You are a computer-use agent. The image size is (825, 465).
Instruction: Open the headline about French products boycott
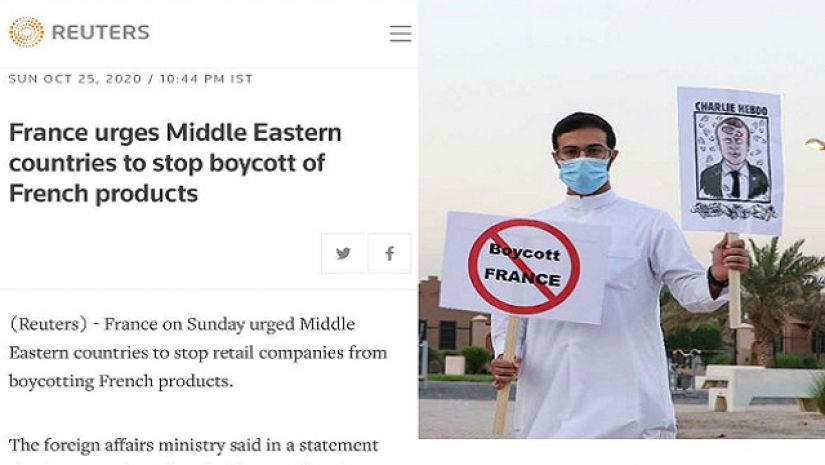[x=175, y=163]
